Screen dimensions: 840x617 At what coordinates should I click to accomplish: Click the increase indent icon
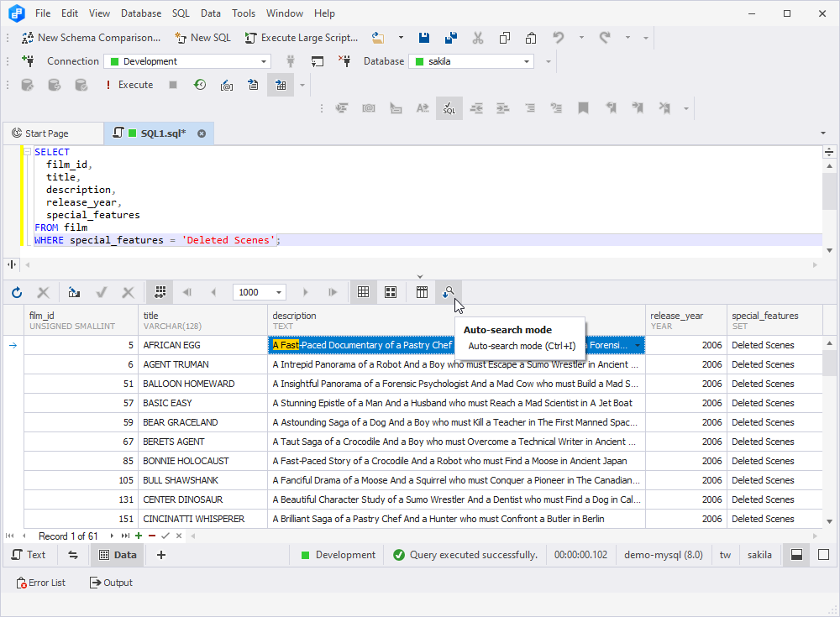point(503,108)
